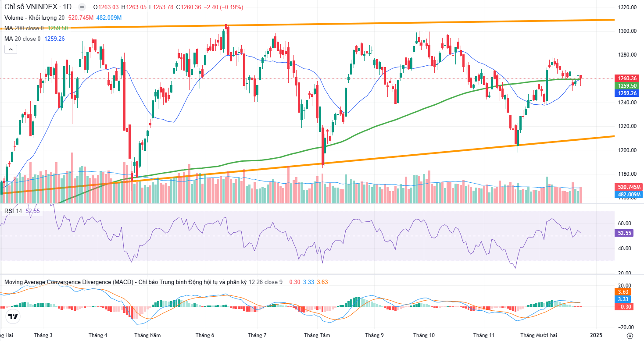Image resolution: width=644 pixels, height=341 pixels.
Task: Click the orange 3.63 MACD signal axis label
Action: click(623, 291)
